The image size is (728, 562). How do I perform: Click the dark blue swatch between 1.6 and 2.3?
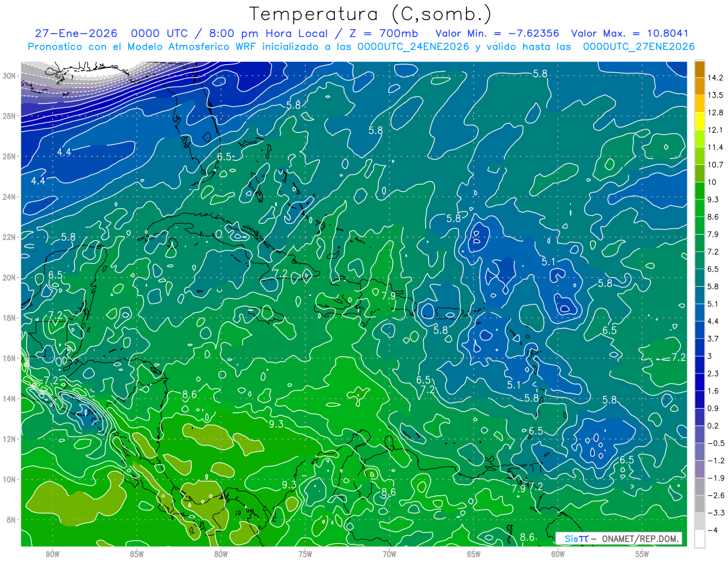(x=699, y=382)
